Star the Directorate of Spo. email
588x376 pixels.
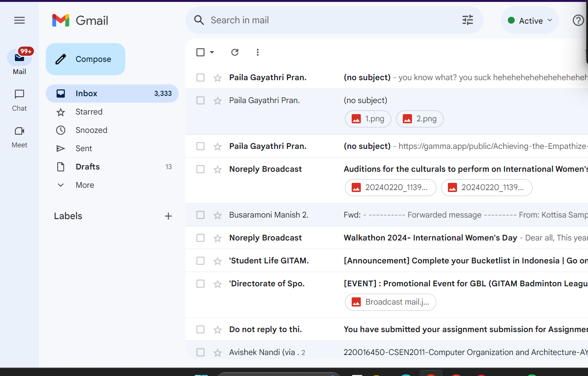pyautogui.click(x=218, y=284)
